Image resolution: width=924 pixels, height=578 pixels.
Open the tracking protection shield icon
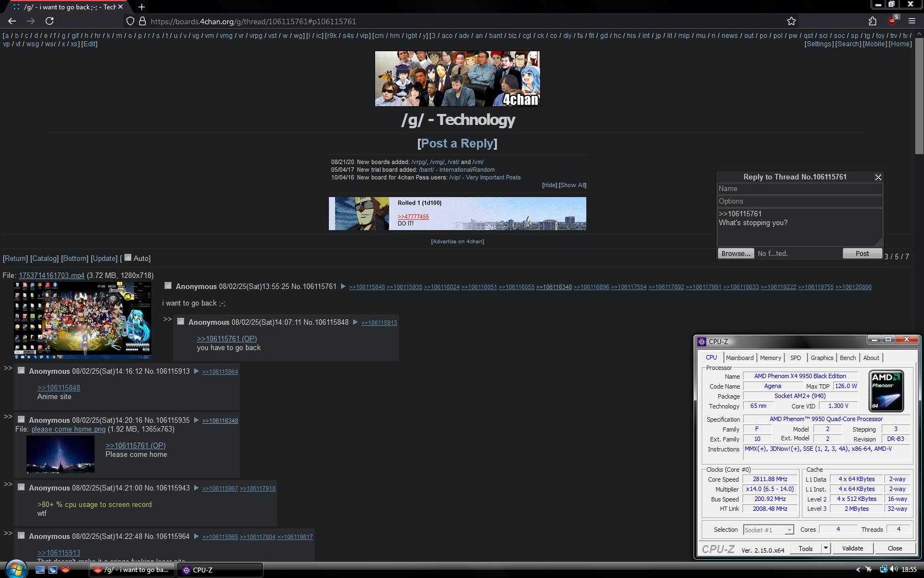click(x=130, y=21)
